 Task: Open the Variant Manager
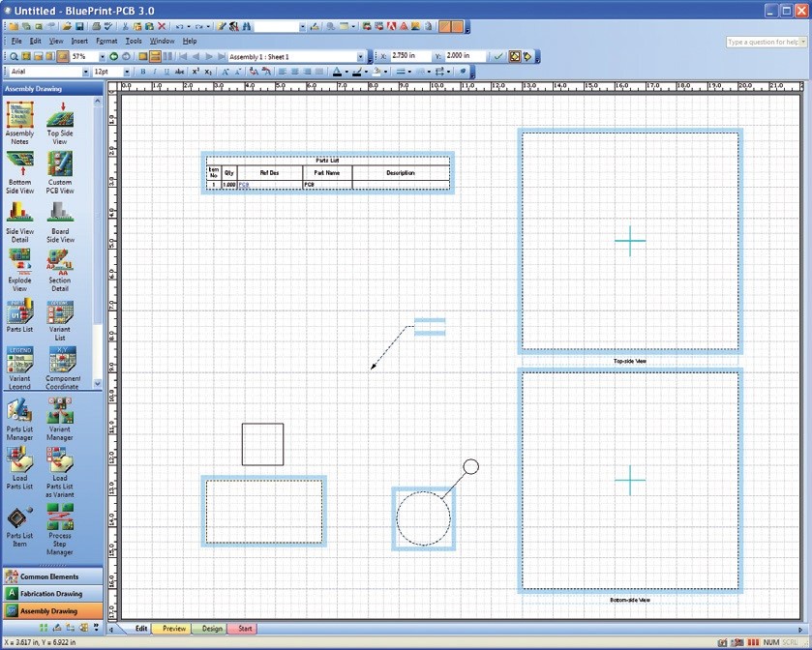tap(60, 419)
